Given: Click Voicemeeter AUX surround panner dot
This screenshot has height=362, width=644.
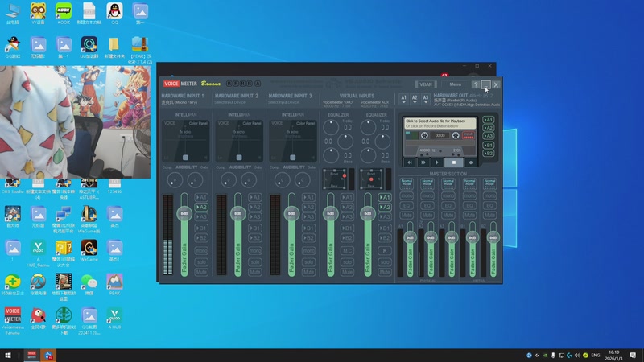Looking at the screenshot, I should pyautogui.click(x=371, y=179).
